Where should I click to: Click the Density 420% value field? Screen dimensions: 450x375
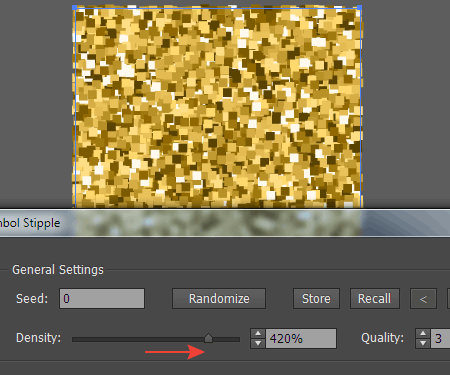[301, 339]
